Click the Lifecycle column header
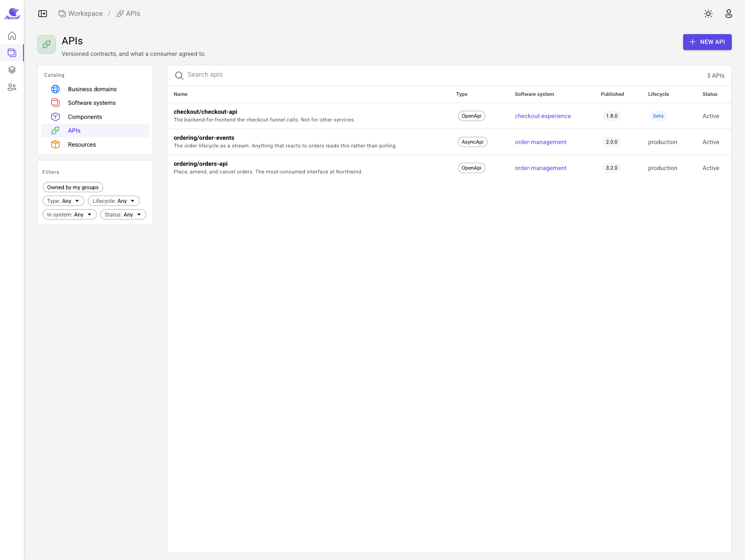 coord(658,94)
